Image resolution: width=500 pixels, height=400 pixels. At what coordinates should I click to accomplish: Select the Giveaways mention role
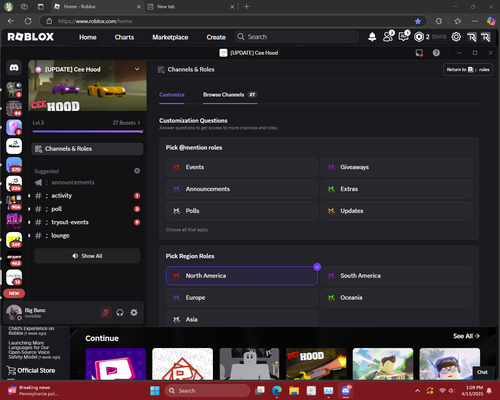(396, 167)
